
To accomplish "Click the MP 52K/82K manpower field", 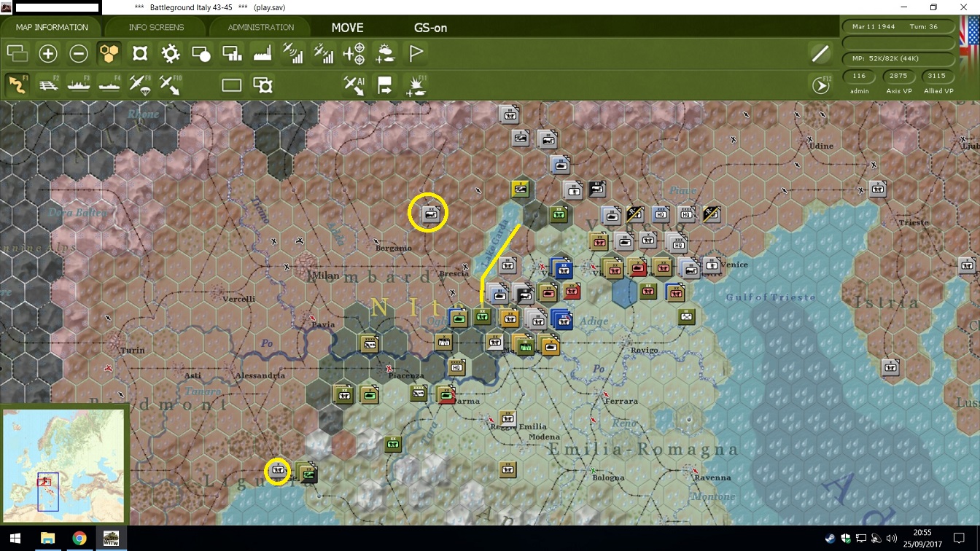I will [898, 58].
